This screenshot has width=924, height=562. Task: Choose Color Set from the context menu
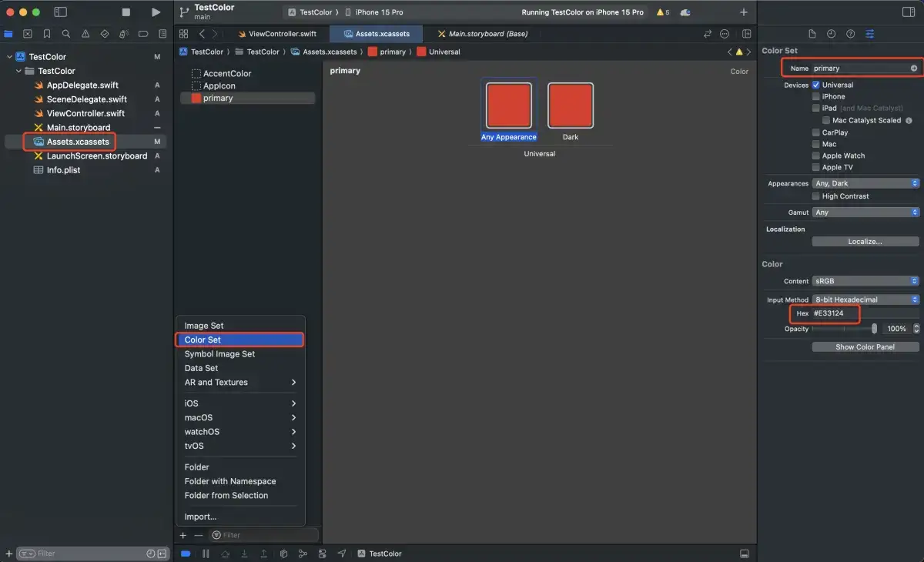[x=239, y=340]
